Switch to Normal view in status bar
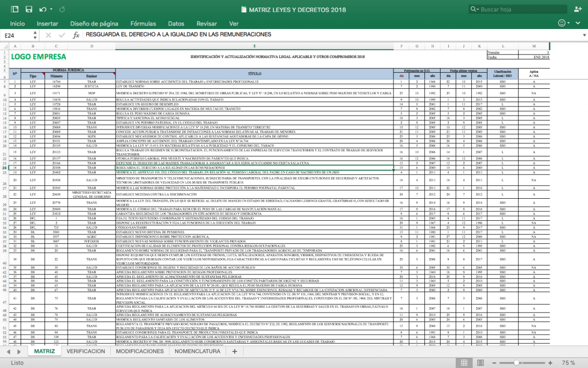This screenshot has width=588, height=368. tap(464, 363)
